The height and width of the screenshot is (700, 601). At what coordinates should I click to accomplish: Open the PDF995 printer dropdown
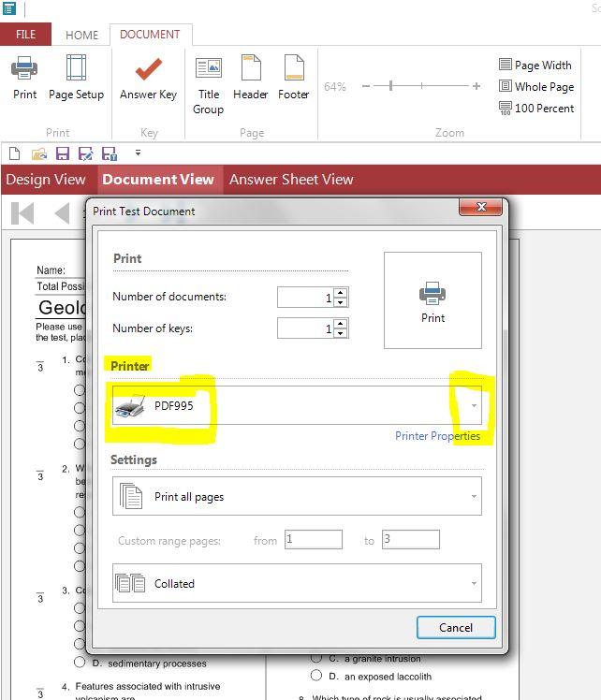[x=297, y=405]
